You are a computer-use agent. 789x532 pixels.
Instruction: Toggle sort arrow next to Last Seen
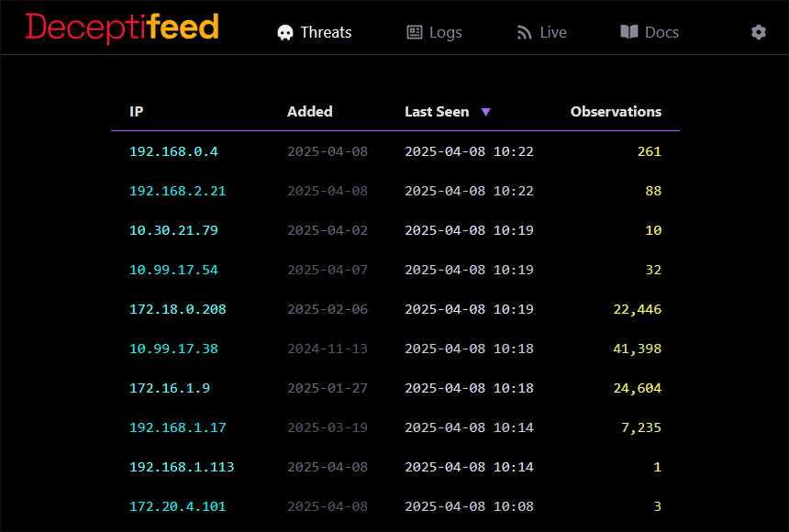tap(486, 112)
